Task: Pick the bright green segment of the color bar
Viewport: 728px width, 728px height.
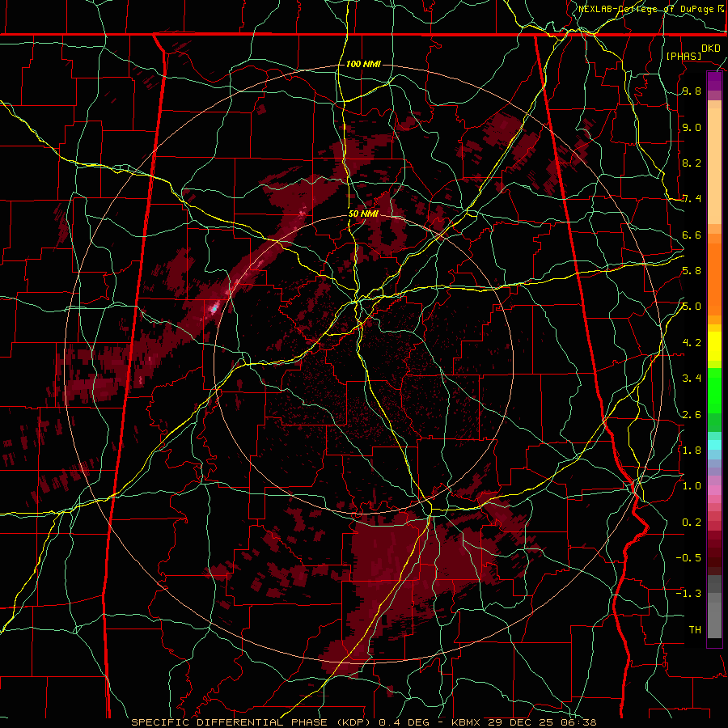Action: [714, 390]
